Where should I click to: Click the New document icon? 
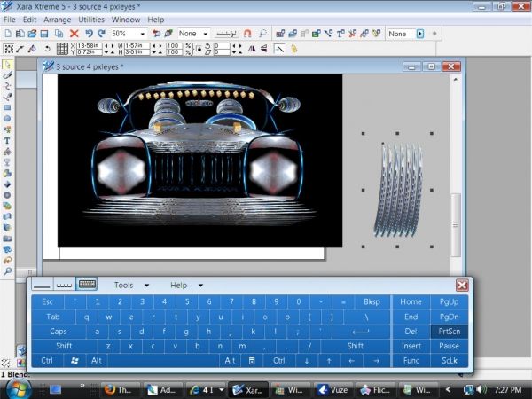click(x=8, y=34)
